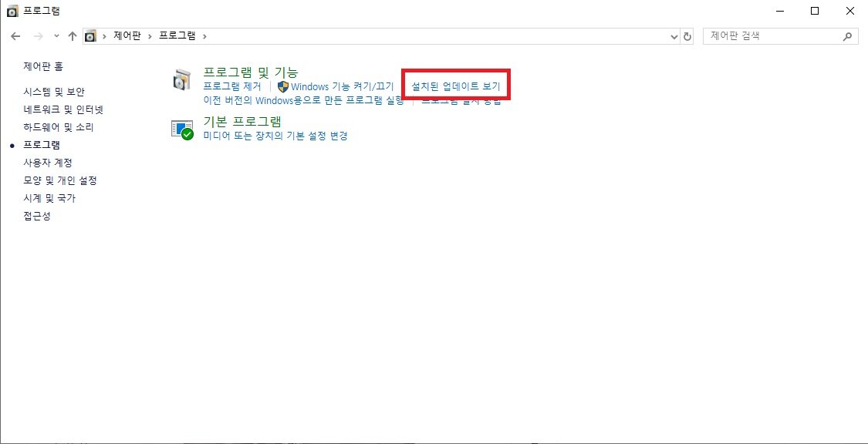Go to 제어판 홈 in sidebar
Screen dimensions: 868x444
click(43, 66)
